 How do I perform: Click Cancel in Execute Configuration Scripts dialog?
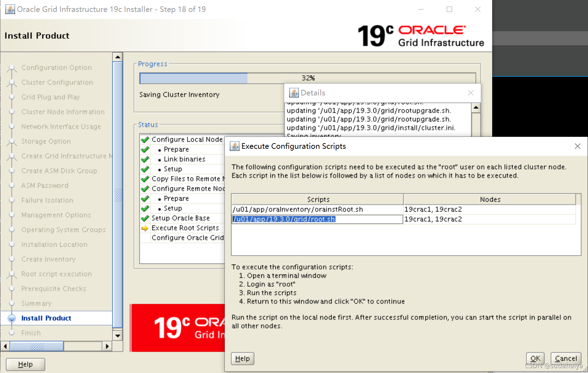click(x=566, y=358)
